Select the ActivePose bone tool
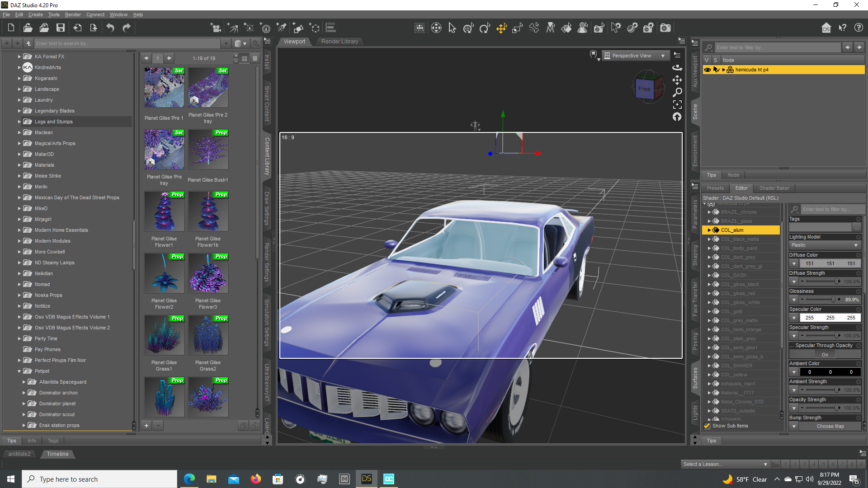The height and width of the screenshot is (488, 868). 534,28
